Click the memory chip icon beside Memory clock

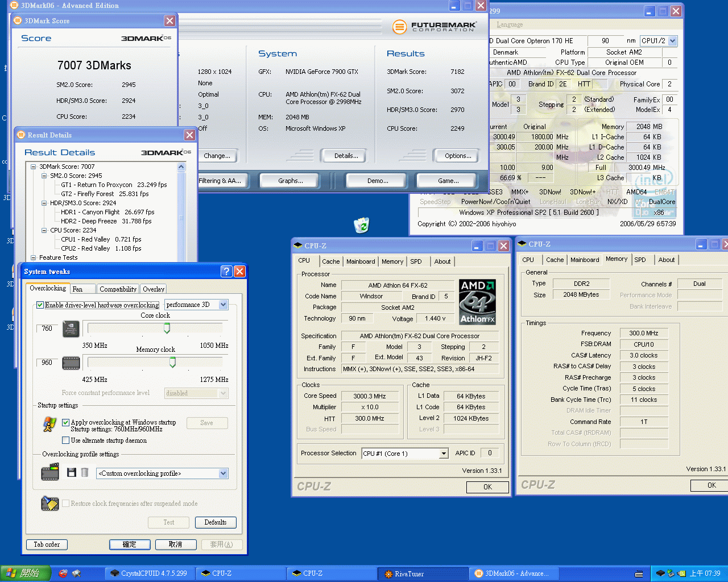pos(71,363)
